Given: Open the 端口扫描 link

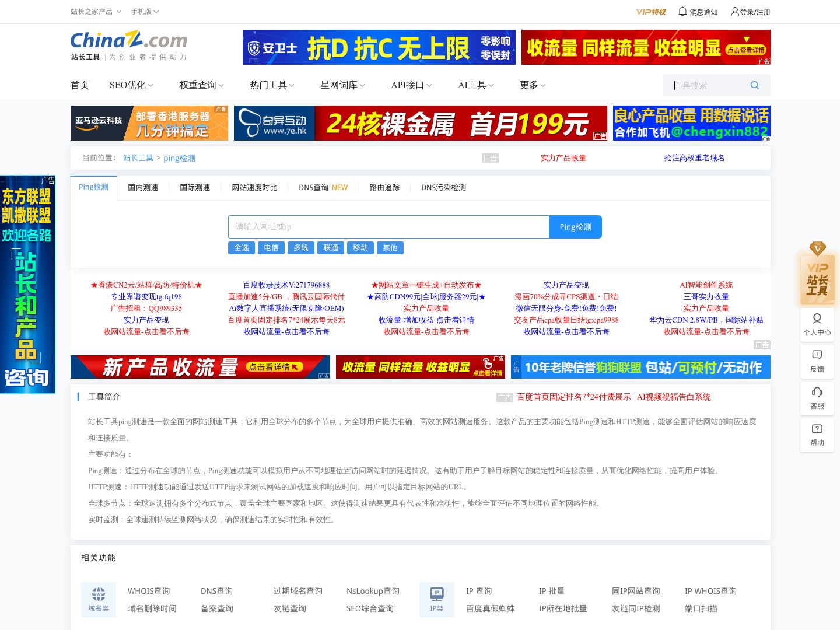Looking at the screenshot, I should (x=701, y=608).
